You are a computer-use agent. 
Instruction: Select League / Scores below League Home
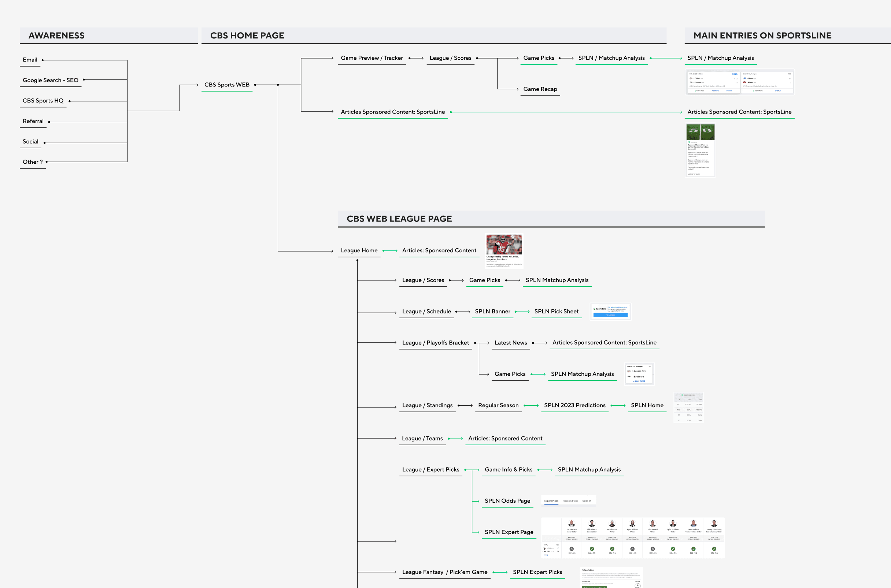[x=423, y=280]
